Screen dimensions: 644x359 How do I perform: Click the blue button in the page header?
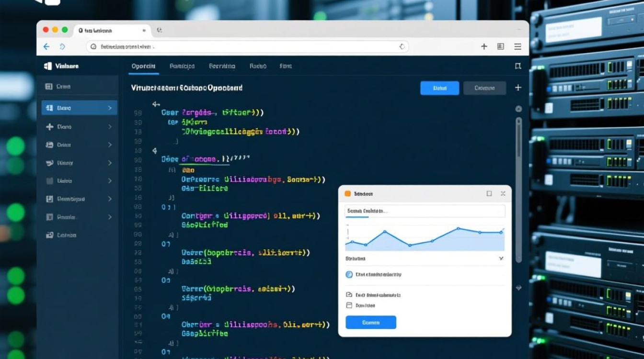[439, 88]
